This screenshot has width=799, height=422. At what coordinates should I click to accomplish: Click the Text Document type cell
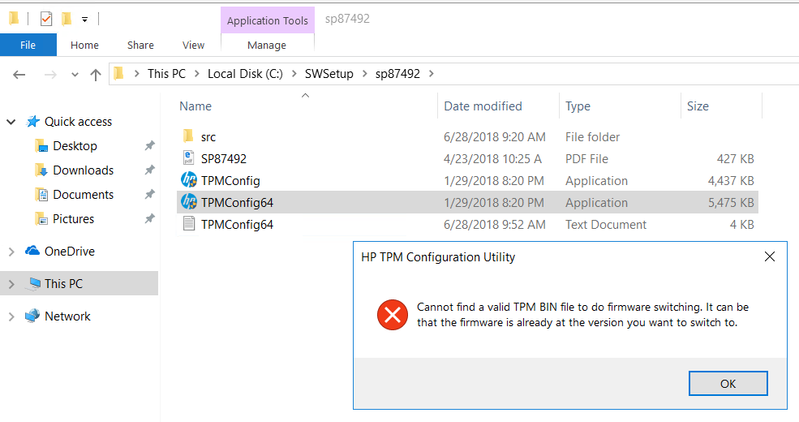[x=605, y=225]
